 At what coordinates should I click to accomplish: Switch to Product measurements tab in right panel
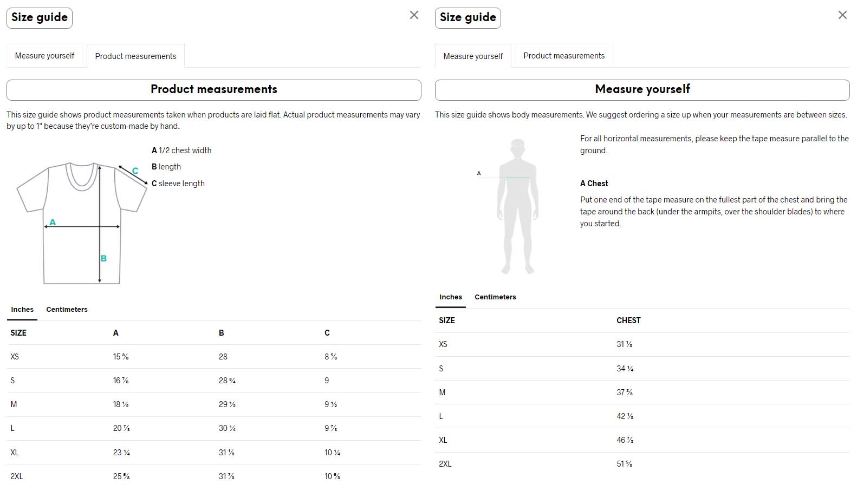(564, 56)
